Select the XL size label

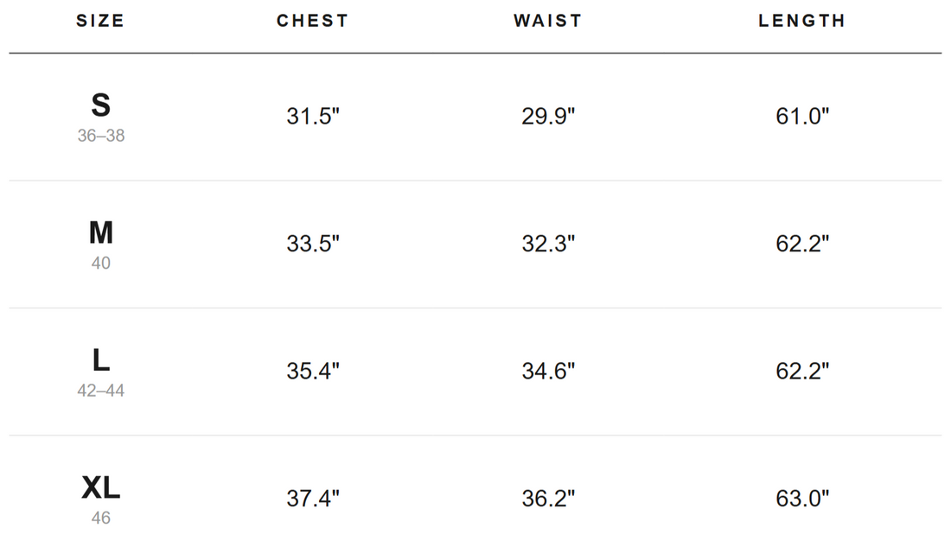tap(100, 487)
